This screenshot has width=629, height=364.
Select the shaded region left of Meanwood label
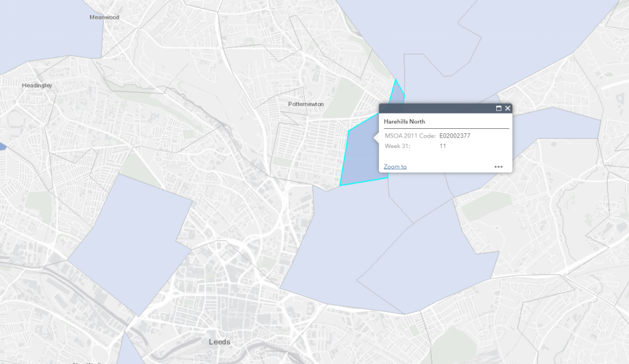(x=37, y=31)
